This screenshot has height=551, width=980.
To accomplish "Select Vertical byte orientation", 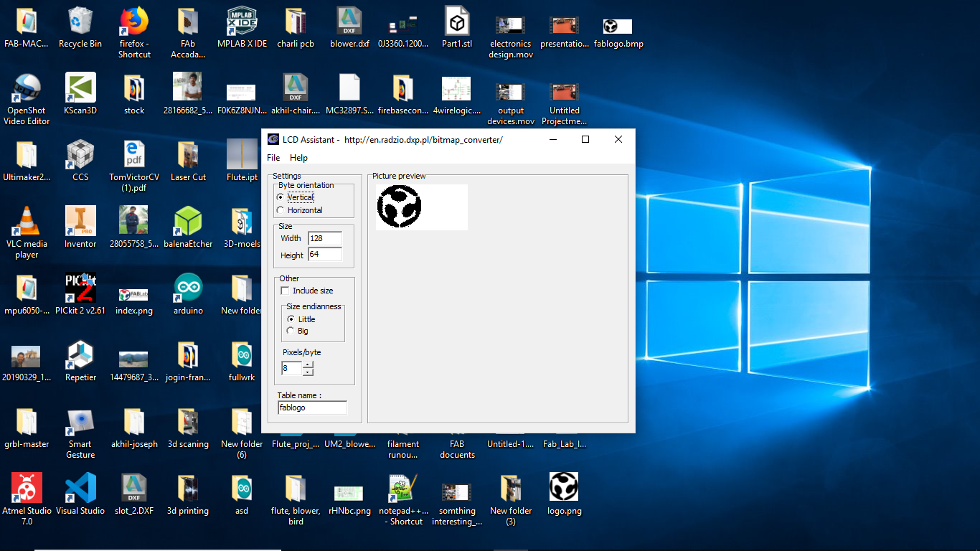I will tap(281, 197).
